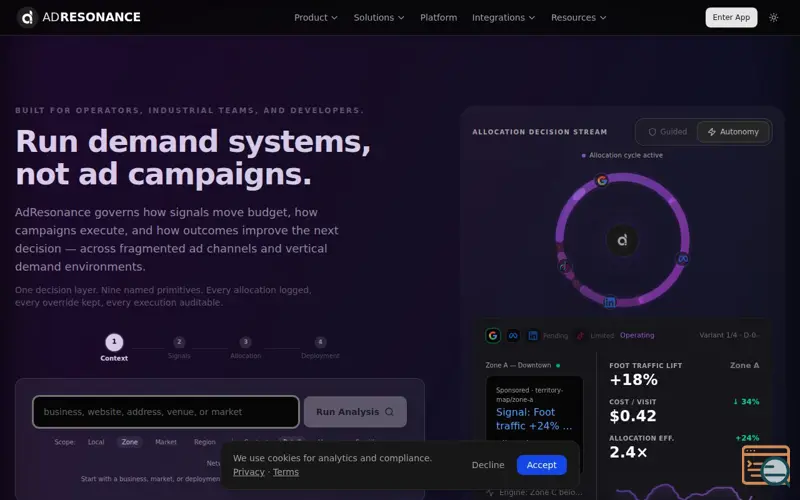Click the Run Analysis button
The height and width of the screenshot is (500, 800).
tap(355, 412)
